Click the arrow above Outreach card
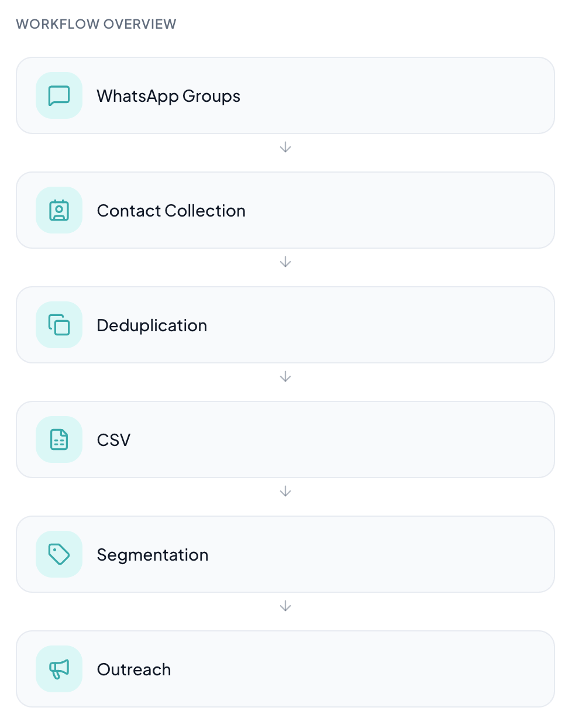This screenshot has height=728, width=572. 285,606
